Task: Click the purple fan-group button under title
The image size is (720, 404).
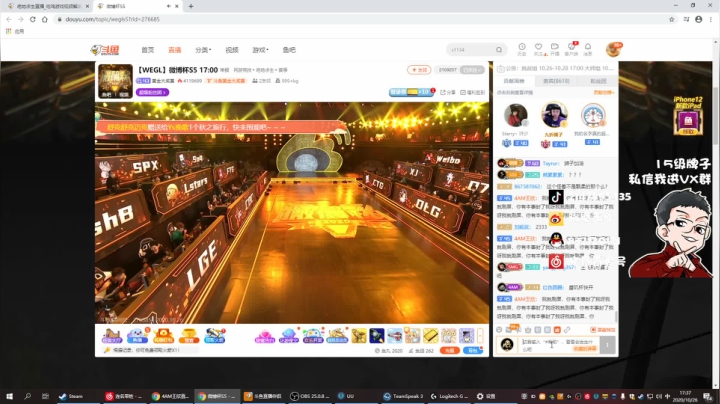Action: 152,92
